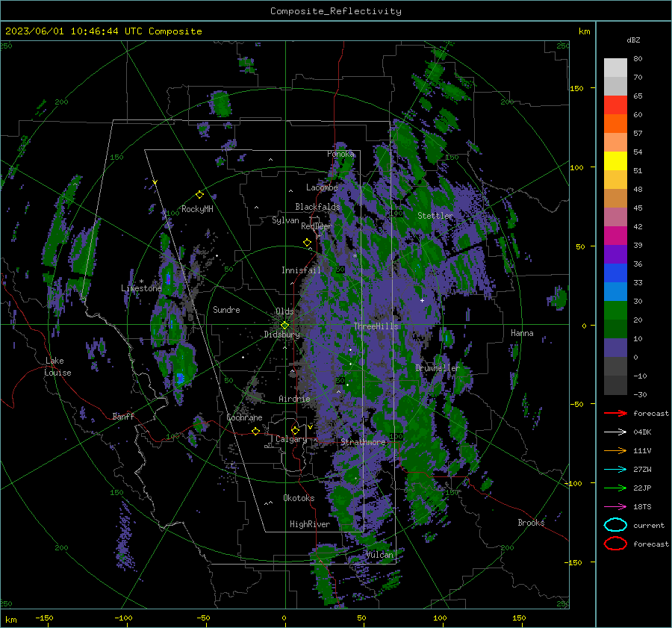
Task: Click the Vulcan label
Action: [x=379, y=555]
